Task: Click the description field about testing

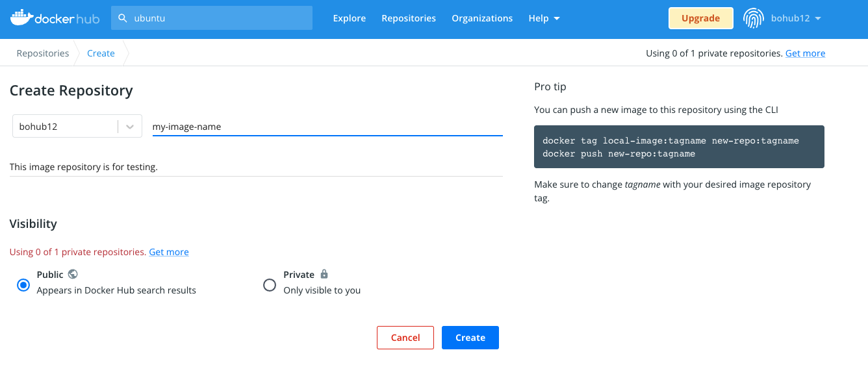Action: click(x=256, y=167)
